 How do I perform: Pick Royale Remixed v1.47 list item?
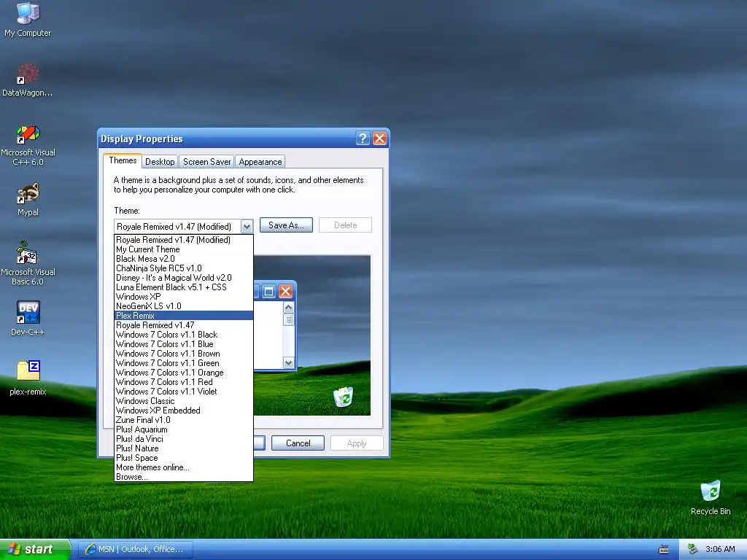point(184,324)
